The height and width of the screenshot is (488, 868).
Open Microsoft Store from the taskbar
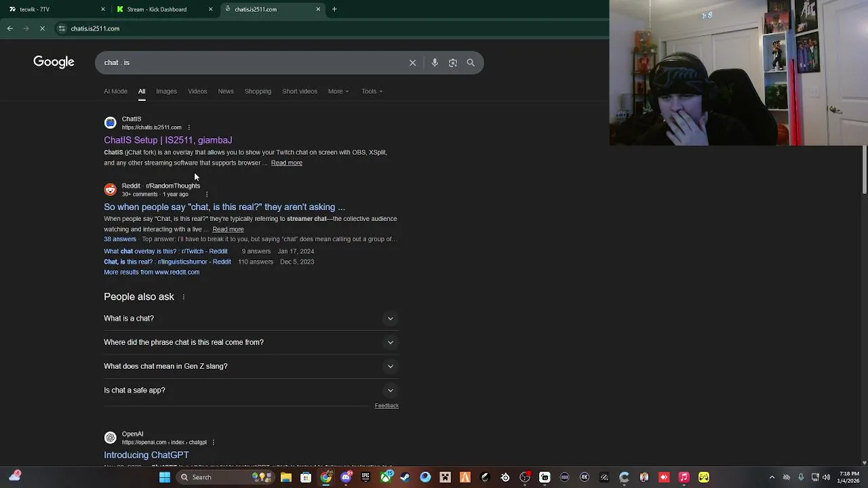pyautogui.click(x=306, y=477)
